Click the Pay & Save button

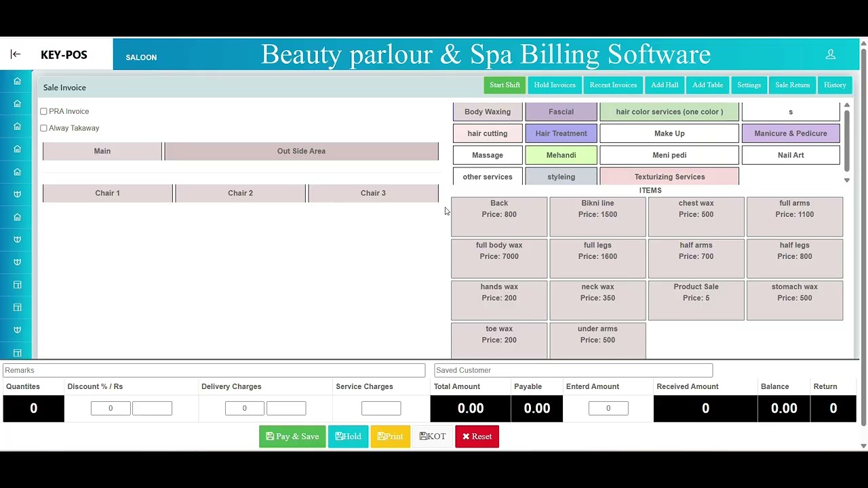(292, 436)
